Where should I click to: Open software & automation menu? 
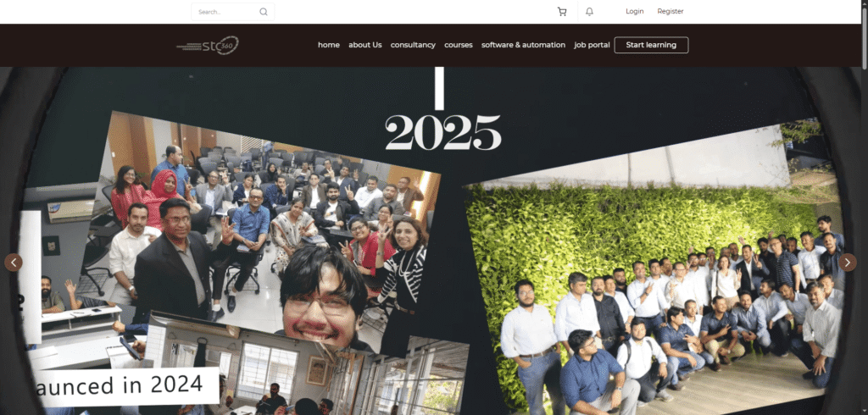coord(523,45)
